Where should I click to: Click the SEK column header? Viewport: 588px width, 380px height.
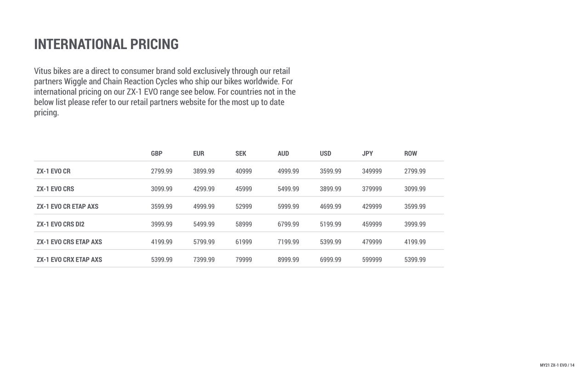241,153
